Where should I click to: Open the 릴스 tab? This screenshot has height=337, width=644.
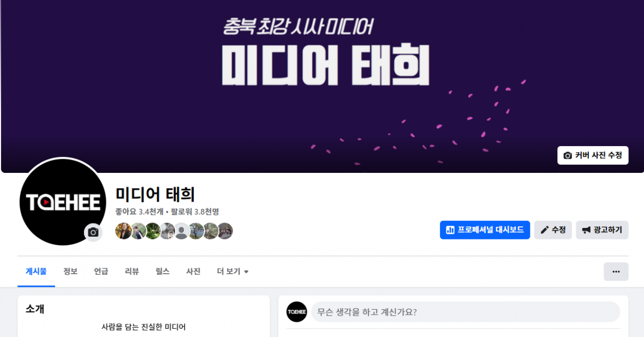coord(162,272)
